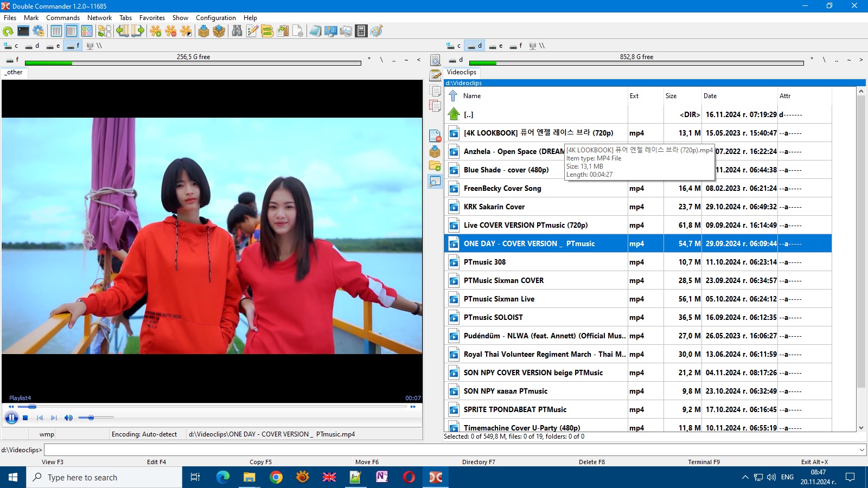Switch to thumbnails view mode
Viewport: 868px width, 488px height.
87,31
